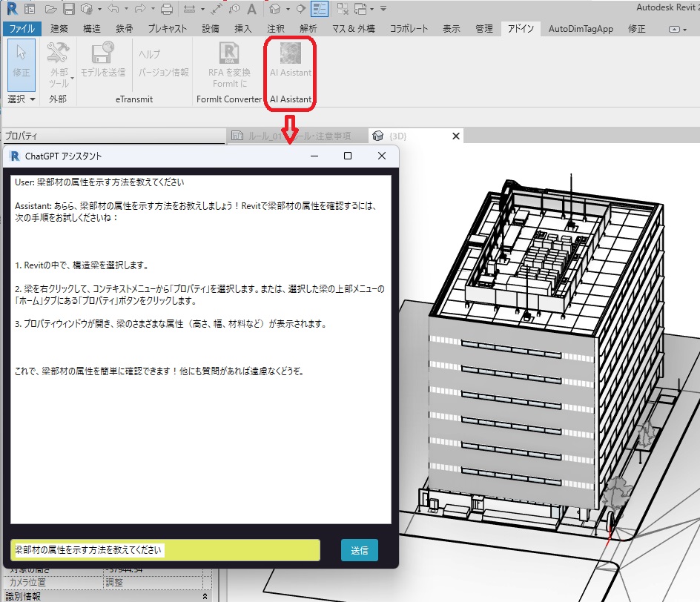This screenshot has height=602, width=700.
Task: Click the line "1. Revitの中で、構造梁を選択します。"
Action: pyautogui.click(x=82, y=265)
